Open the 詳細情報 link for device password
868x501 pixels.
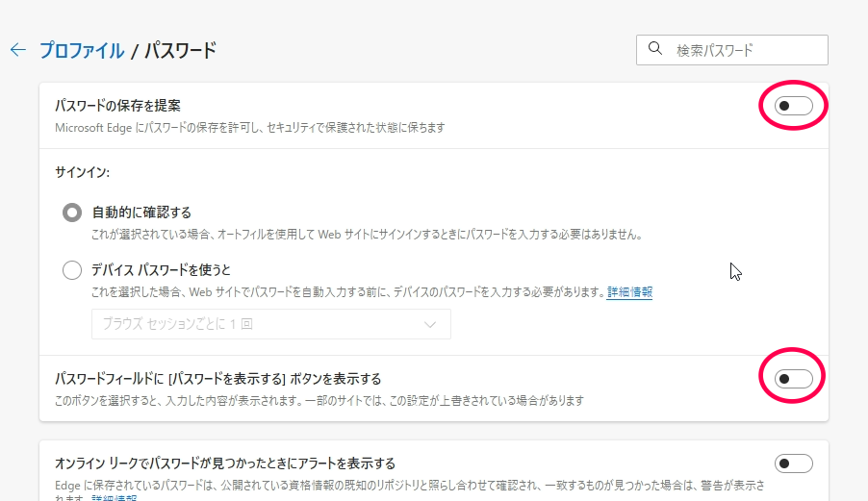(629, 292)
